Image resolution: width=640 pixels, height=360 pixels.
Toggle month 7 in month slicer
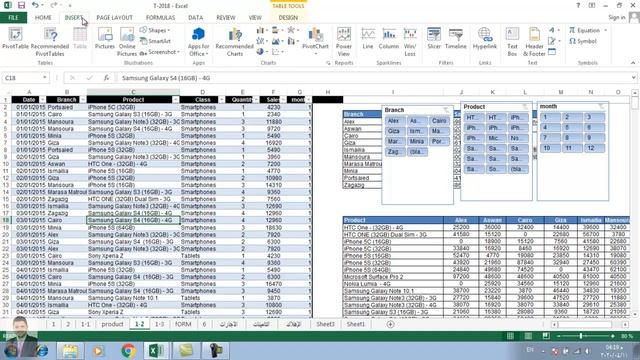549,138
